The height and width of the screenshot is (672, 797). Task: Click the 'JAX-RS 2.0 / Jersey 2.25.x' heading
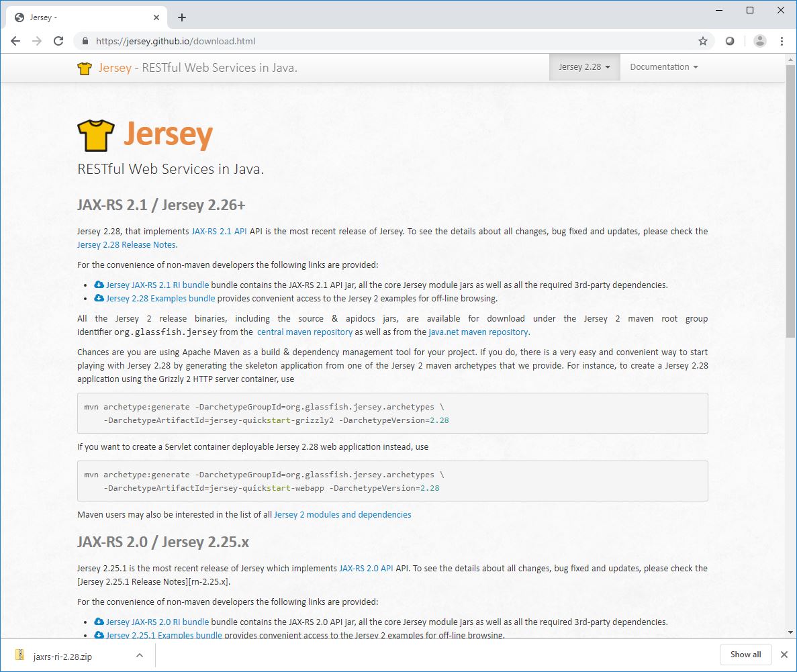click(163, 542)
